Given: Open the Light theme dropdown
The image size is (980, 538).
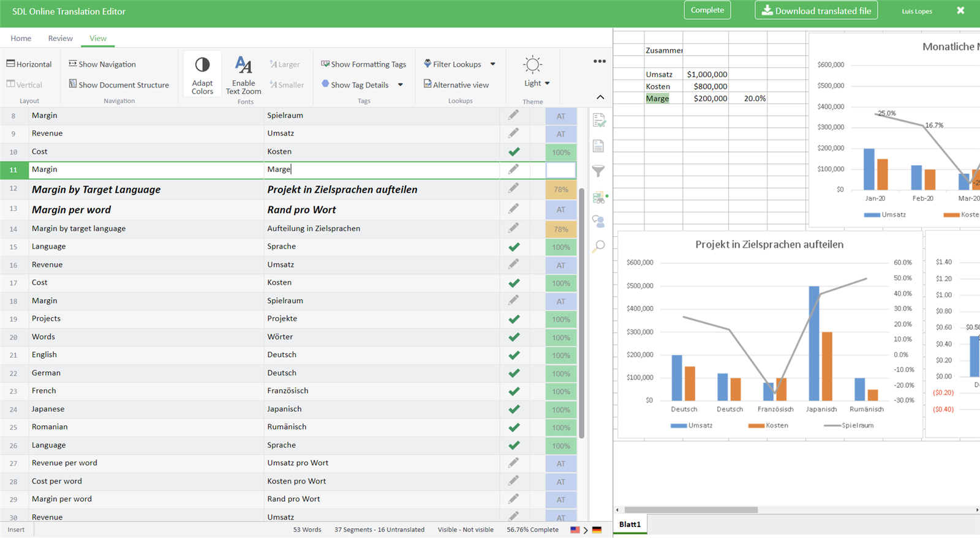Looking at the screenshot, I should [x=537, y=83].
